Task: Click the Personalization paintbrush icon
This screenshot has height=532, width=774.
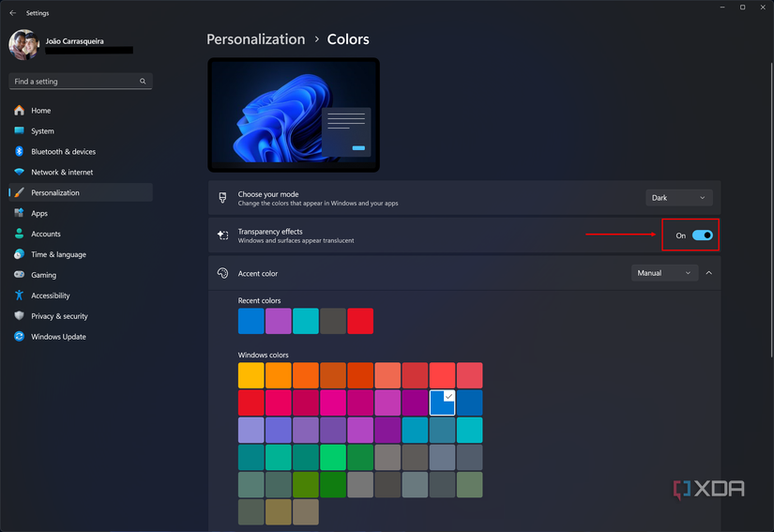Action: (x=20, y=192)
